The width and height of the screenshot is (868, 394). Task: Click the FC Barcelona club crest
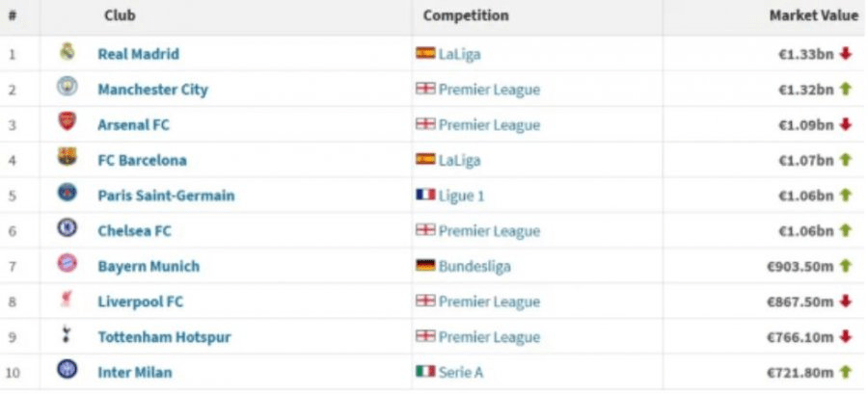click(x=67, y=157)
